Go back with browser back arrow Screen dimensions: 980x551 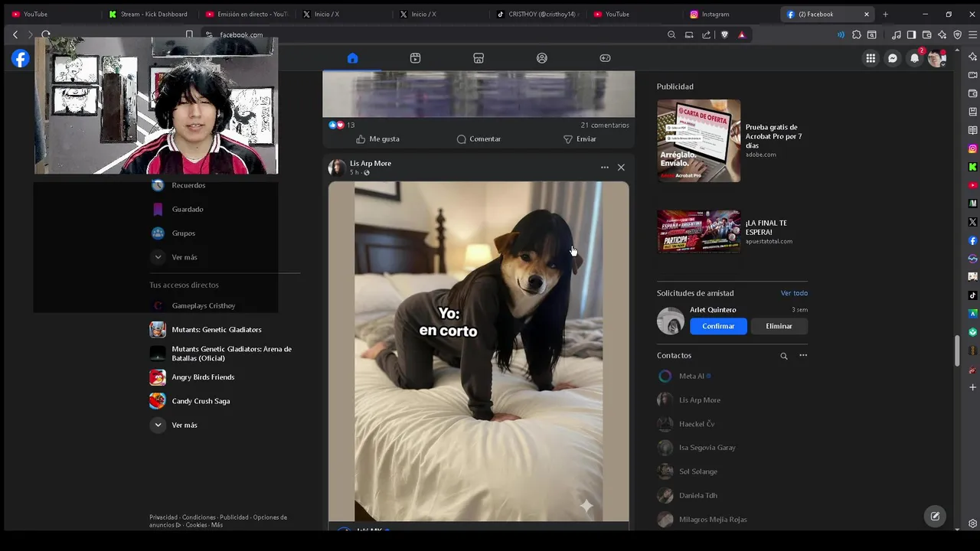point(15,34)
